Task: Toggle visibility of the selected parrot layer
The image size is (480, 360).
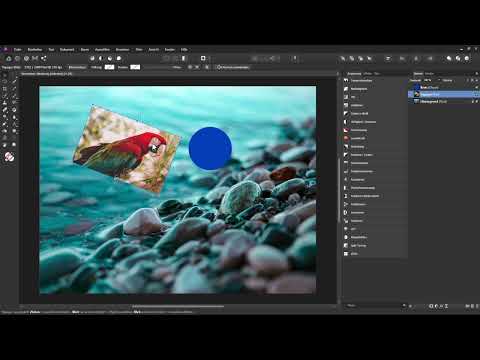Action: pyautogui.click(x=477, y=95)
